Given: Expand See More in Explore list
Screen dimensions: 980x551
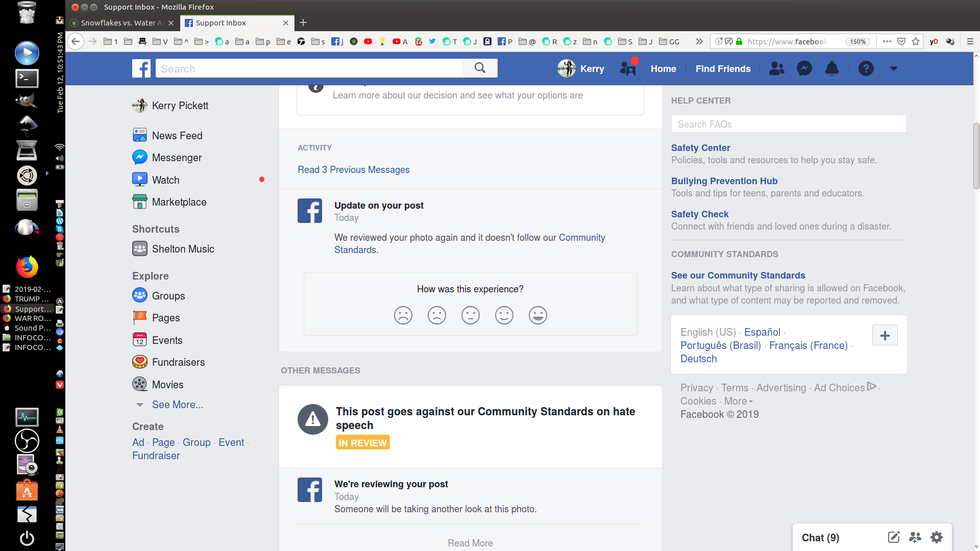Looking at the screenshot, I should tap(177, 405).
